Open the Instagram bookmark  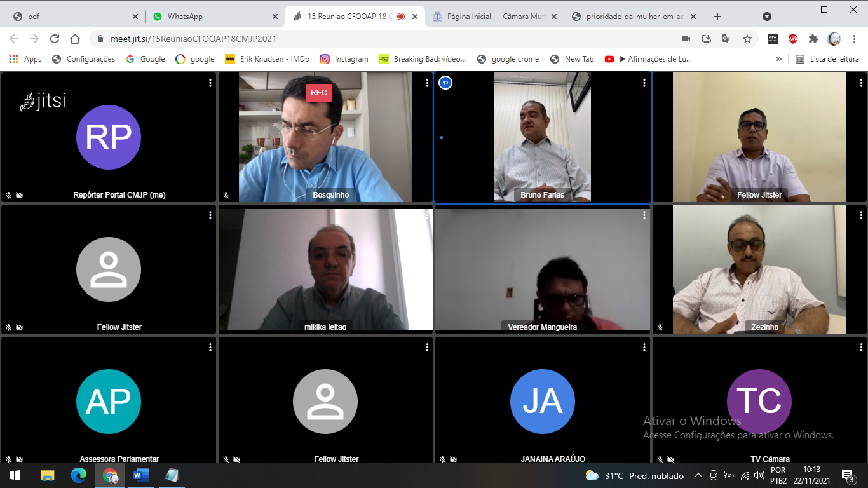[344, 59]
